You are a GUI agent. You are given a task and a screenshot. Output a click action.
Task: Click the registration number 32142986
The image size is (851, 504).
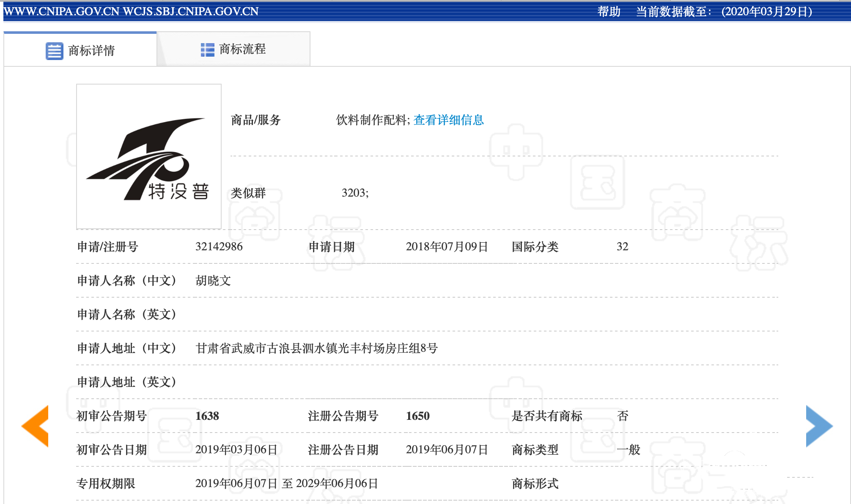click(219, 247)
